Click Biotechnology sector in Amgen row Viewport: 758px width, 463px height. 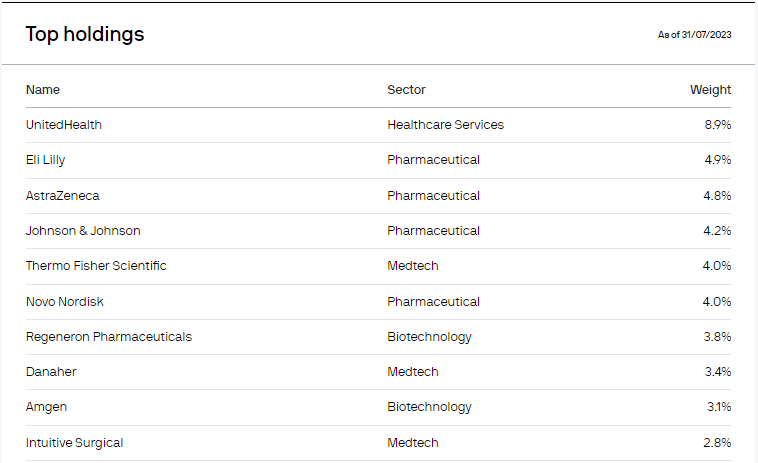(x=429, y=407)
